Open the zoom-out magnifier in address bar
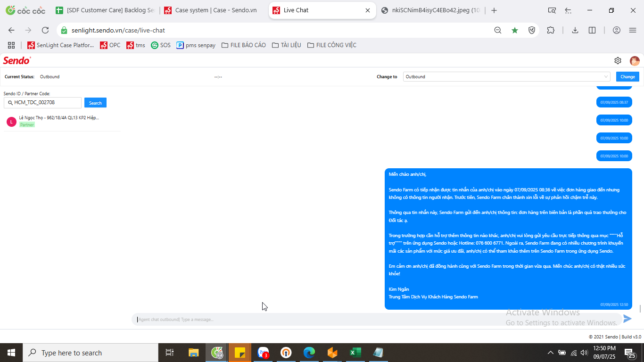The image size is (644, 362). pyautogui.click(x=498, y=30)
